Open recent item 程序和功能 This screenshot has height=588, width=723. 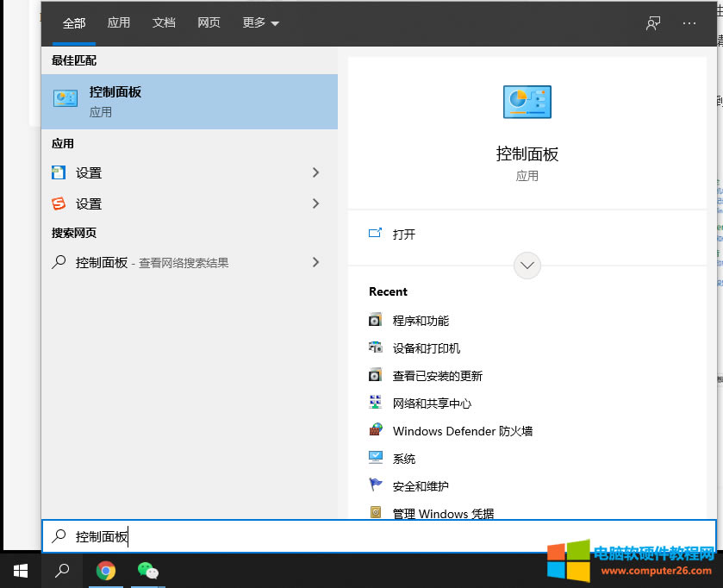tap(421, 321)
